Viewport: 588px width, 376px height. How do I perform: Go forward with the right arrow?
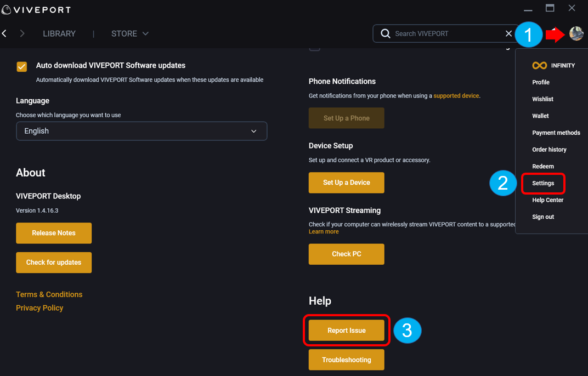(x=22, y=33)
